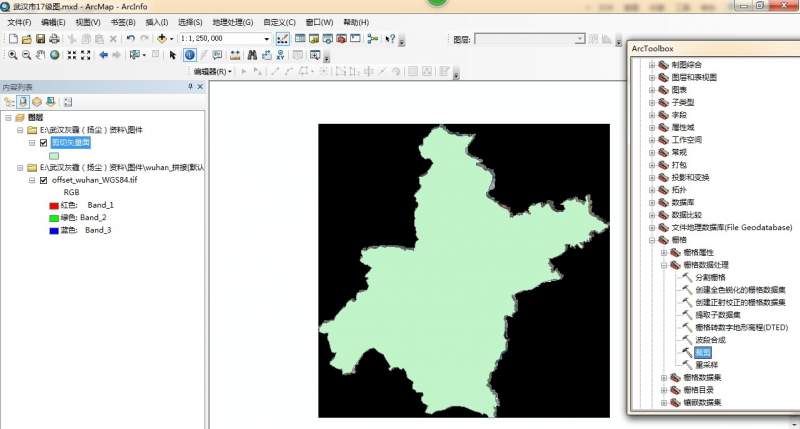800x429 pixels.
Task: Click the blue Band_3 color swatch
Action: (54, 231)
